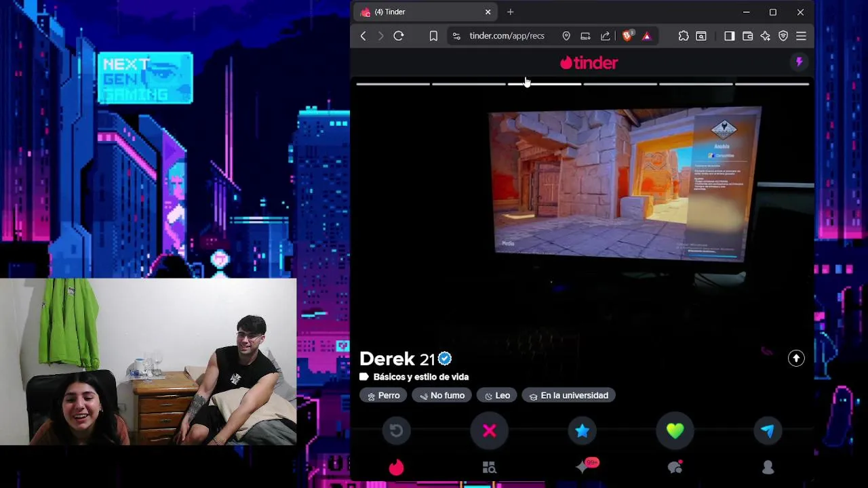The width and height of the screenshot is (868, 488).
Task: Open the Brave Rewards triangle icon
Action: tap(647, 36)
